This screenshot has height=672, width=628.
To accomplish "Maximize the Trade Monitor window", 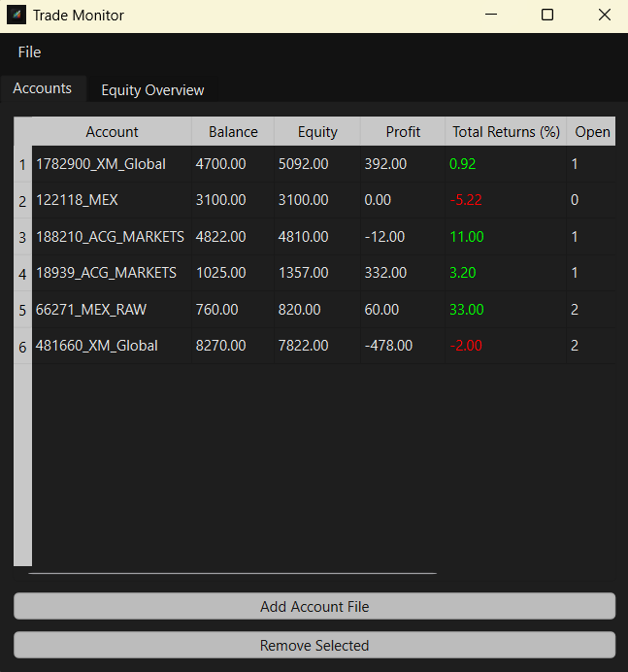I will pyautogui.click(x=547, y=15).
